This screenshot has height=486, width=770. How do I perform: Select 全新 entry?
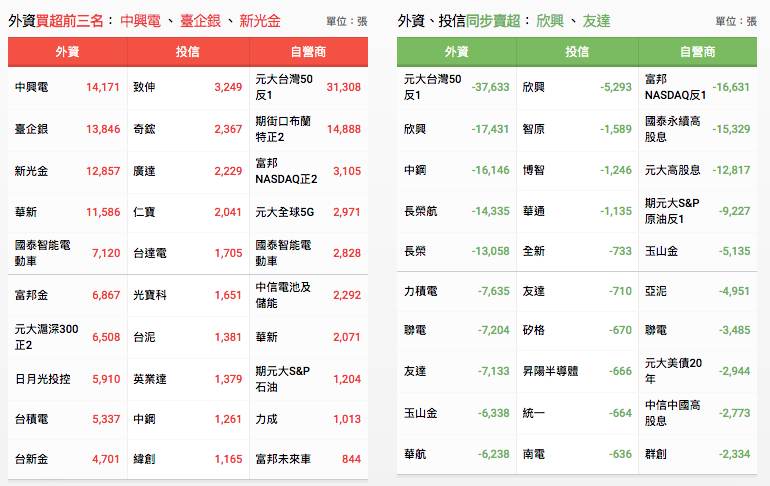pos(534,251)
